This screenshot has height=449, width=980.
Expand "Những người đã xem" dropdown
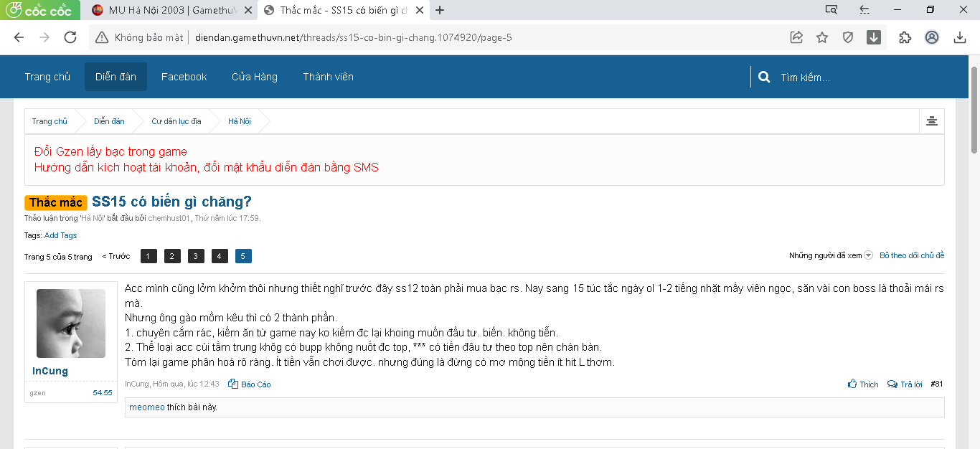831,255
